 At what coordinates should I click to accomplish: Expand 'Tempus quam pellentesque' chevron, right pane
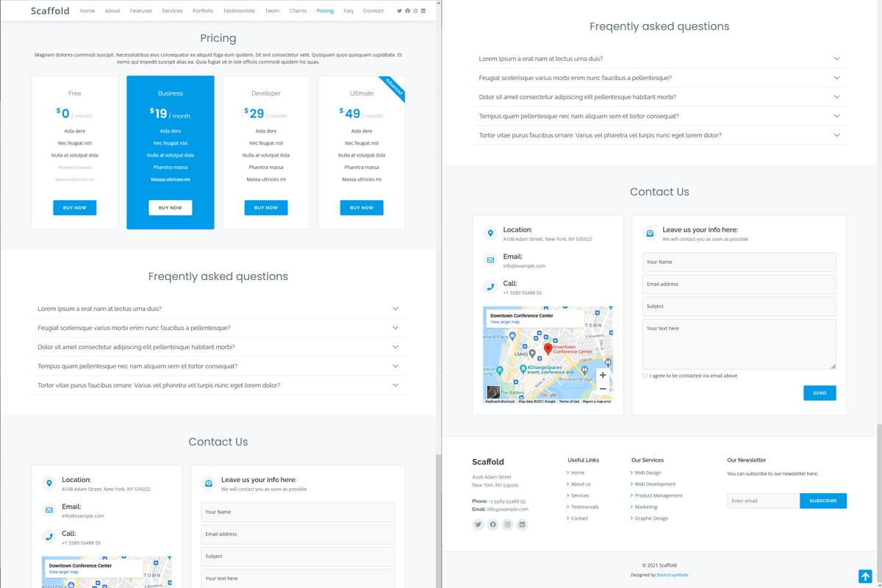[x=836, y=116]
